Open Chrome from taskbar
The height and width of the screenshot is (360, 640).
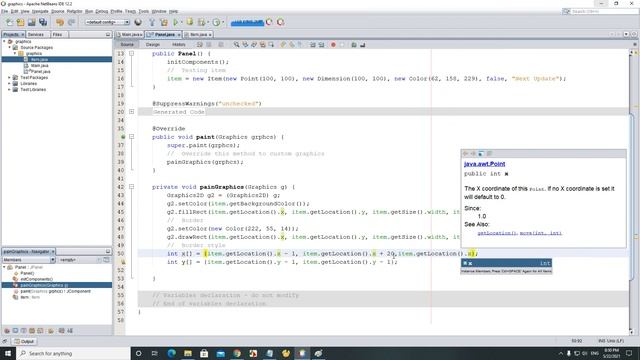pos(237,353)
